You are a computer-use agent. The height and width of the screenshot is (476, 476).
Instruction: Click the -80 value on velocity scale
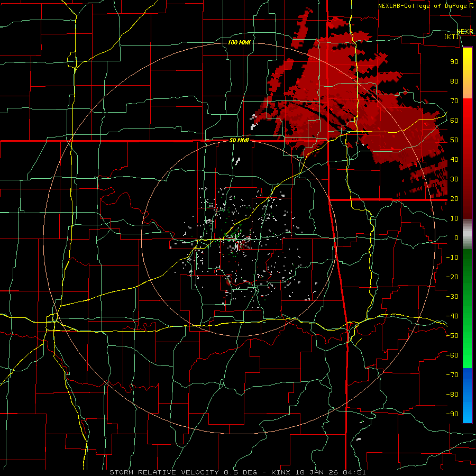[452, 395]
